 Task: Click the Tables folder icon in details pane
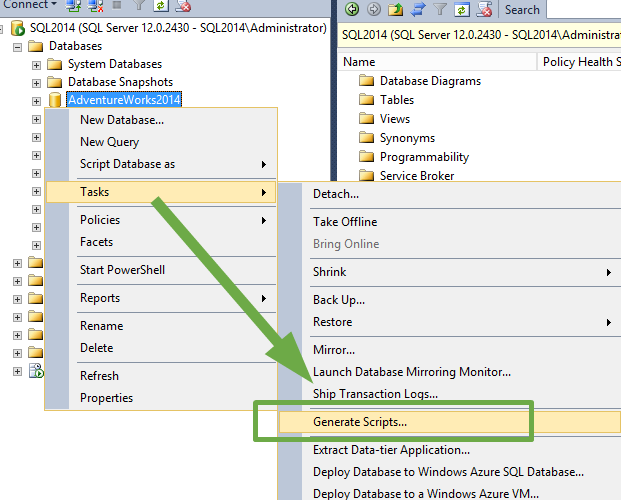[x=366, y=99]
